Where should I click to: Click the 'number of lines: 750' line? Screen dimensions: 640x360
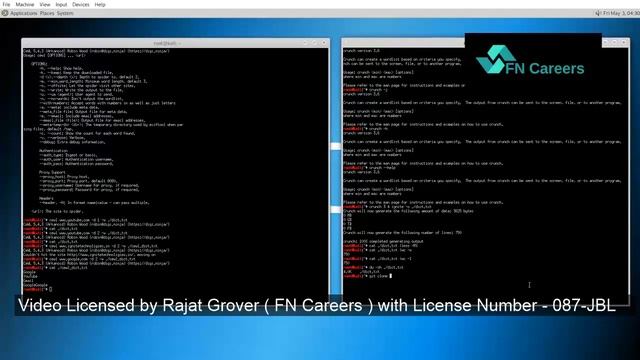click(x=402, y=233)
